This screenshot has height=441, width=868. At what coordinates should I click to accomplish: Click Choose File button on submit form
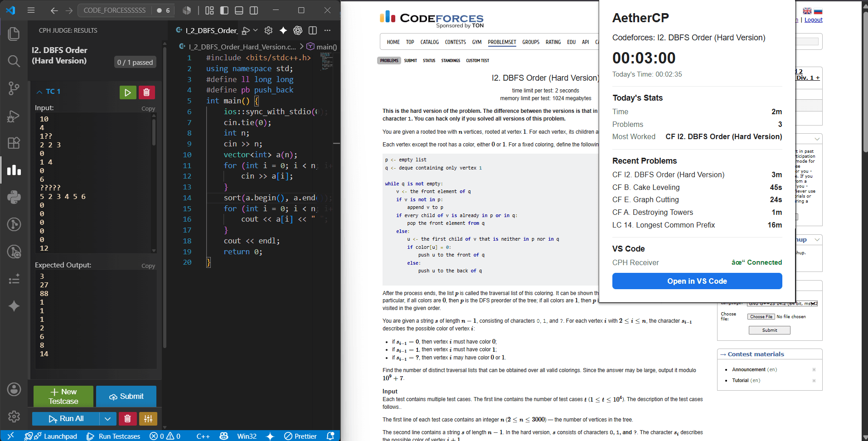coord(761,316)
